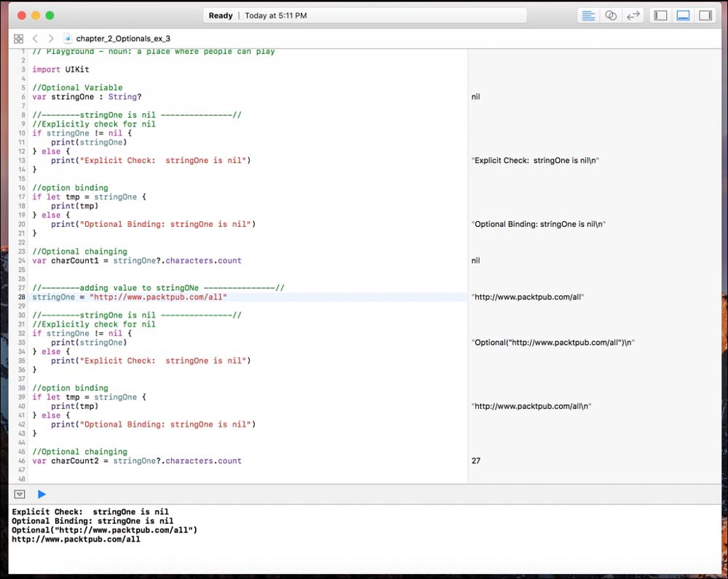Click the green full-screen window button
Viewport: 728px width, 579px height.
[x=50, y=15]
